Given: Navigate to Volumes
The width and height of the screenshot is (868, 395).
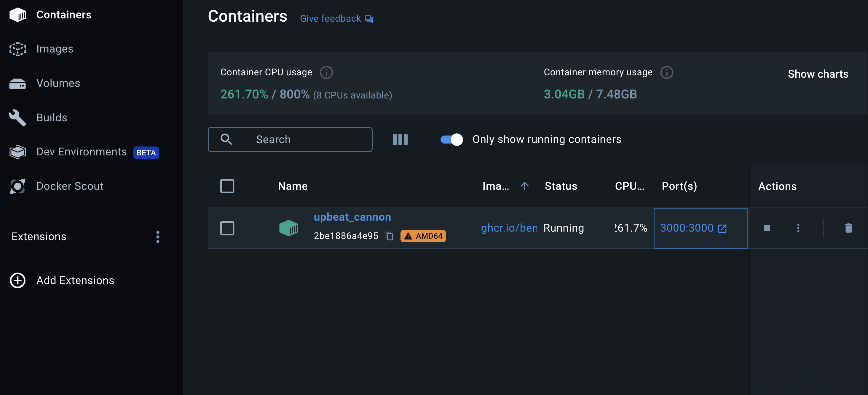Looking at the screenshot, I should [58, 83].
